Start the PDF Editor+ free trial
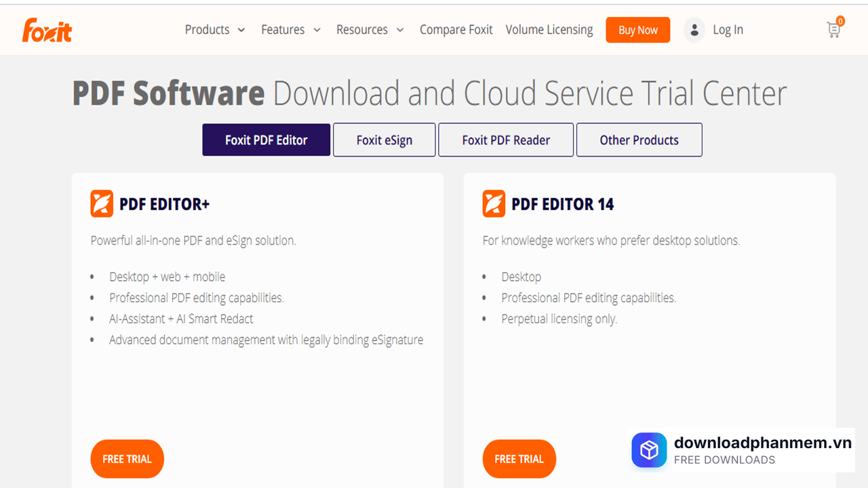This screenshot has height=488, width=868. click(127, 459)
